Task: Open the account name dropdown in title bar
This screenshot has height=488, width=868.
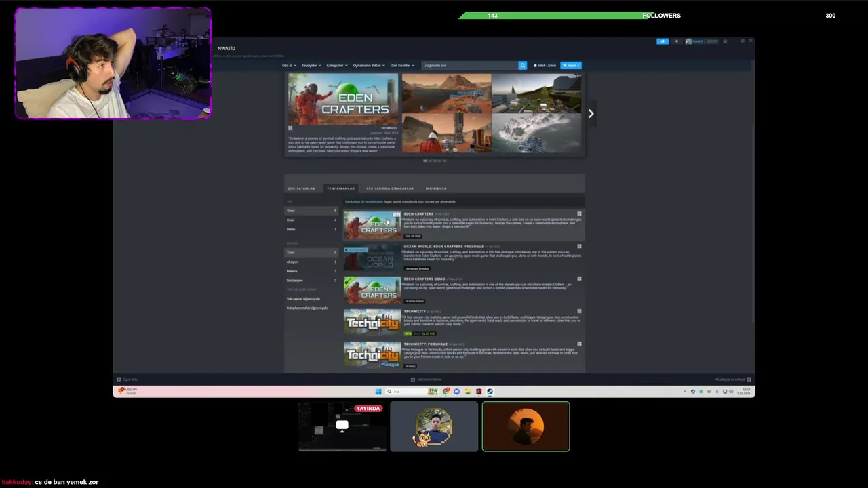Action: tap(701, 41)
